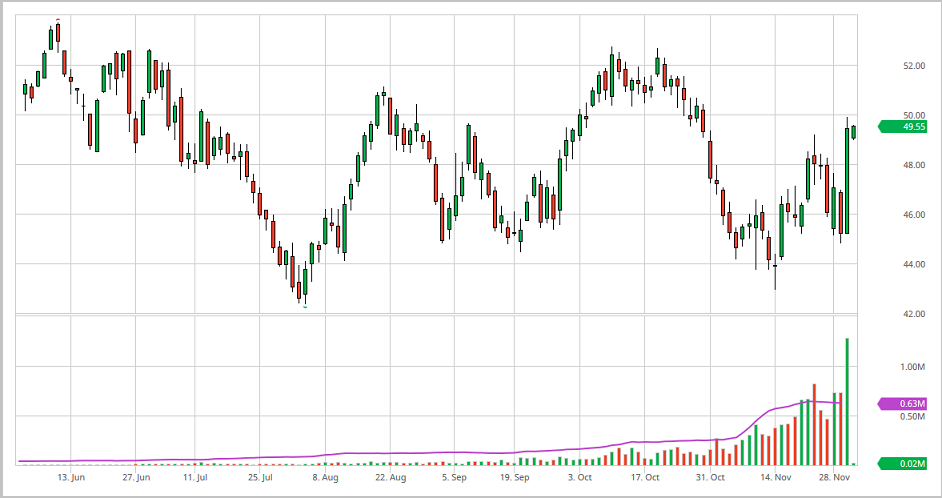The width and height of the screenshot is (942, 498).
Task: Select the 8. Aug date label
Action: tap(325, 478)
